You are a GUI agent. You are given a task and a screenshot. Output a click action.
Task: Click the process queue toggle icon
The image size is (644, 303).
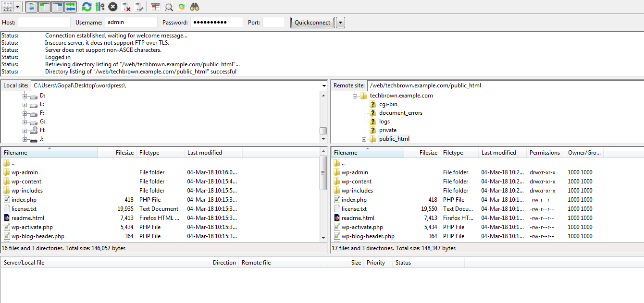pyautogui.click(x=99, y=7)
